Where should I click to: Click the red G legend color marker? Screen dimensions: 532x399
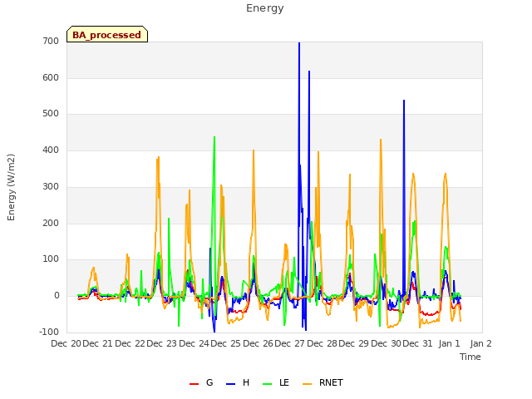194,384
